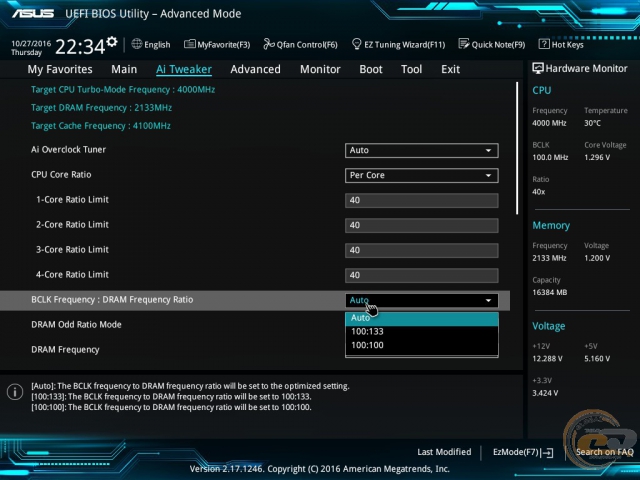Switch to the Main tab
The width and height of the screenshot is (640, 480).
pos(124,69)
